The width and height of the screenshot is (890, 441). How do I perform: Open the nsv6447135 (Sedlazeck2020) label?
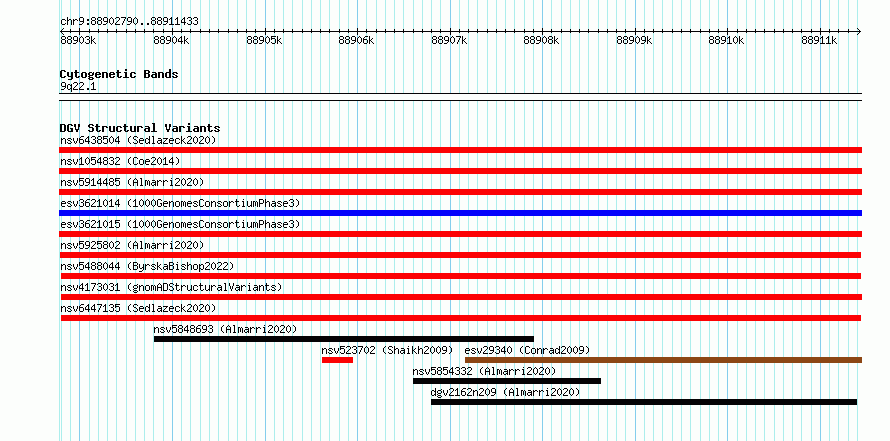pos(138,308)
